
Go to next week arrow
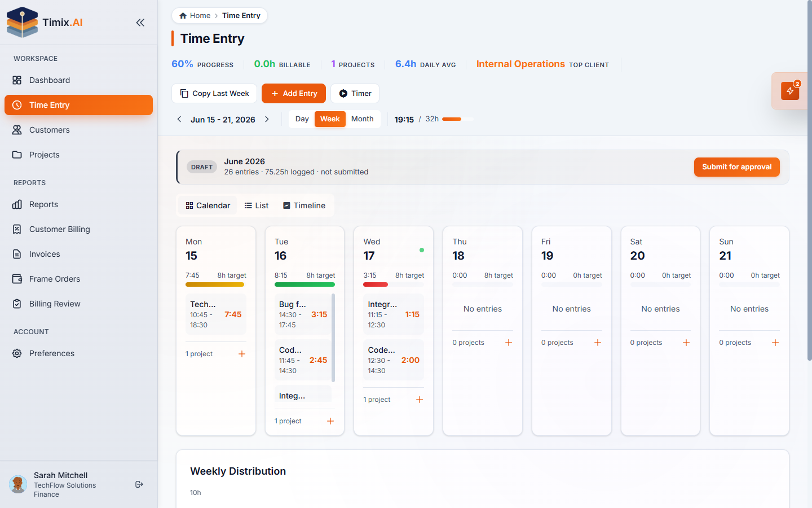(267, 119)
